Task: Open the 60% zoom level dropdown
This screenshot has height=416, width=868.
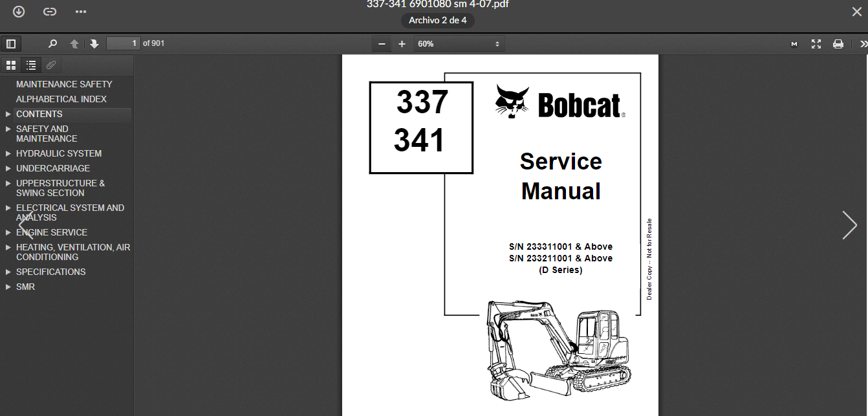Action: click(459, 44)
